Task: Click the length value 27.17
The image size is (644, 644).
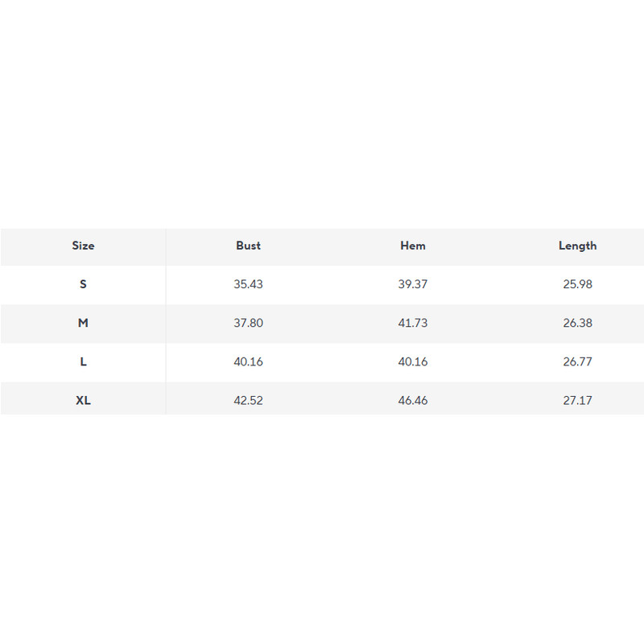Action: 577,400
